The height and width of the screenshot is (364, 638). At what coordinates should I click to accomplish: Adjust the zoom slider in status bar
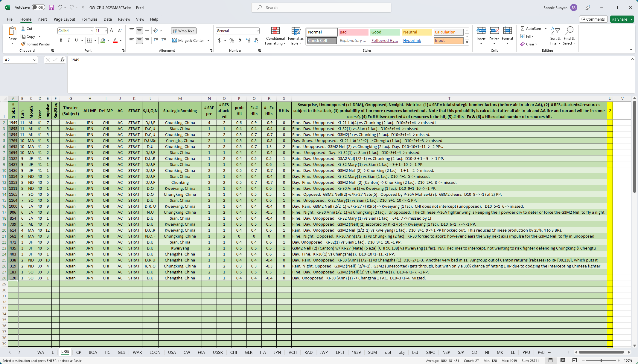[x=601, y=360]
